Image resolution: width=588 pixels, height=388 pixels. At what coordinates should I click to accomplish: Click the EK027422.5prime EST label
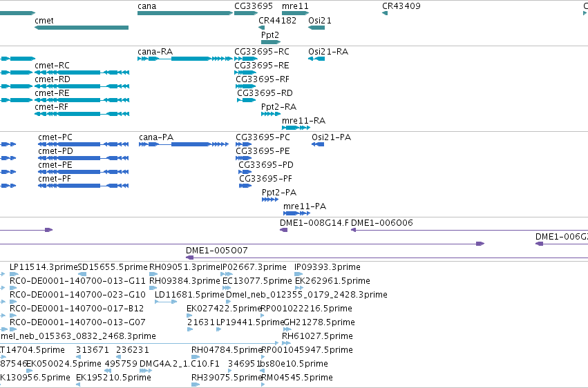point(224,309)
